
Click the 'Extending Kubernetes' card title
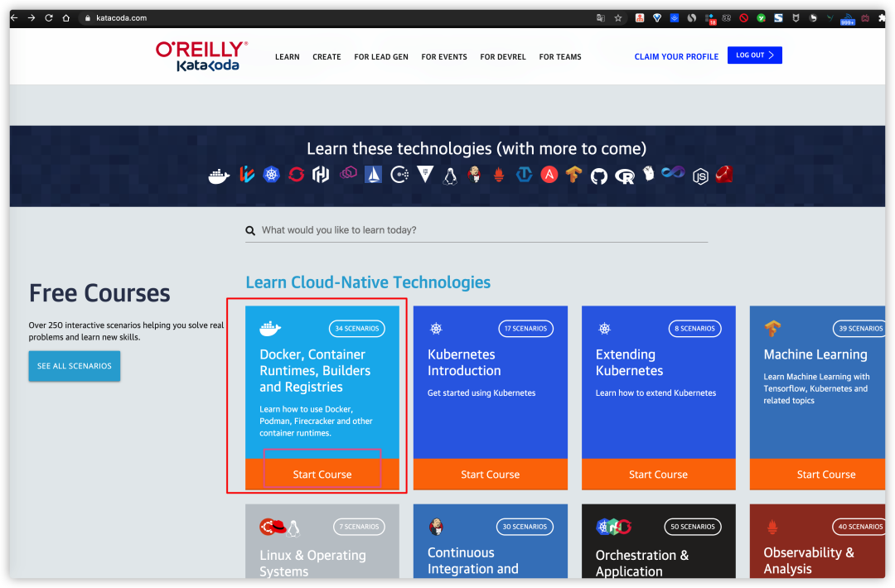click(630, 362)
